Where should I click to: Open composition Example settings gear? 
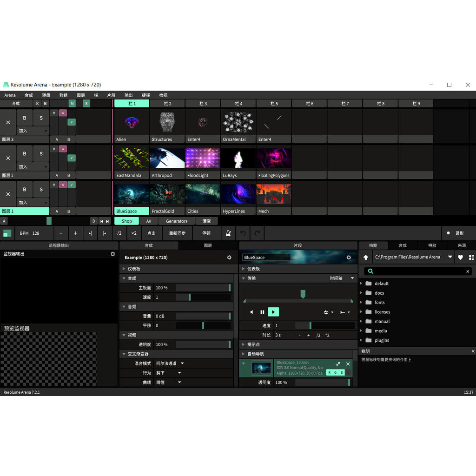(x=229, y=258)
